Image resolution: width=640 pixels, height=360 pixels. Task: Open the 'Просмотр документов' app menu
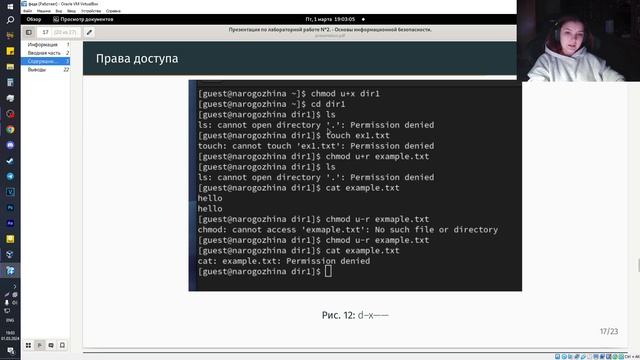pos(83,19)
